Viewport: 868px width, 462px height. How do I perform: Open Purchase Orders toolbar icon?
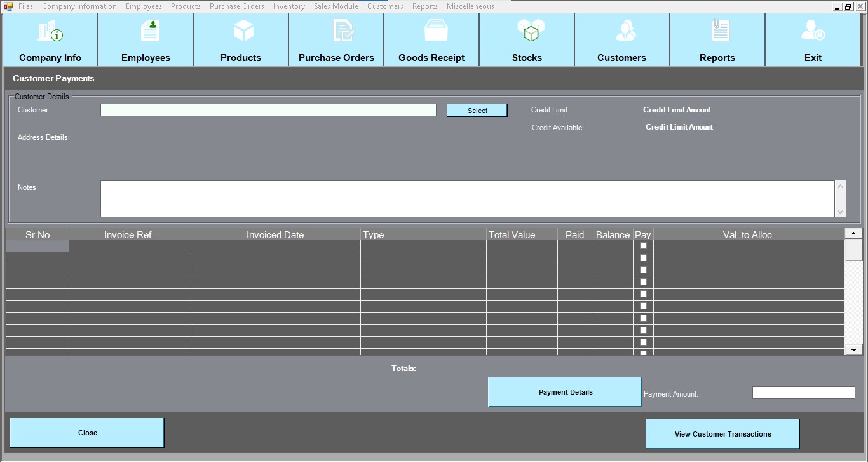pyautogui.click(x=342, y=31)
